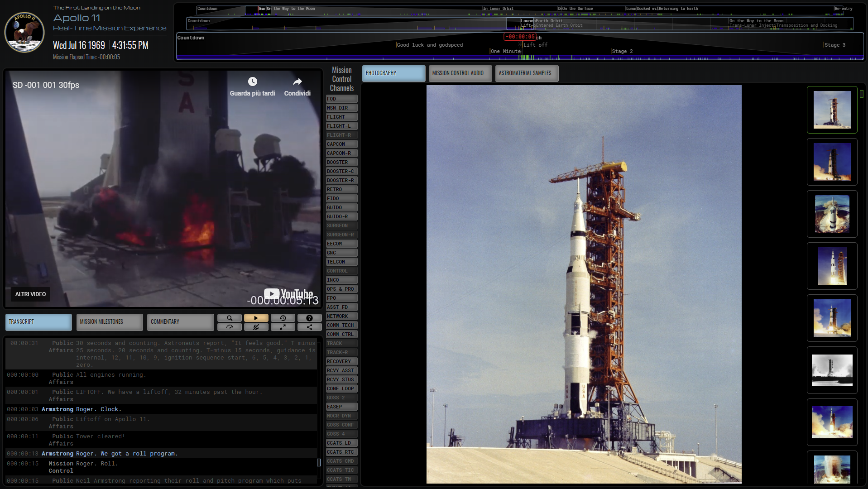Open help with the question mark icon
This screenshot has height=489, width=868.
[x=309, y=318]
